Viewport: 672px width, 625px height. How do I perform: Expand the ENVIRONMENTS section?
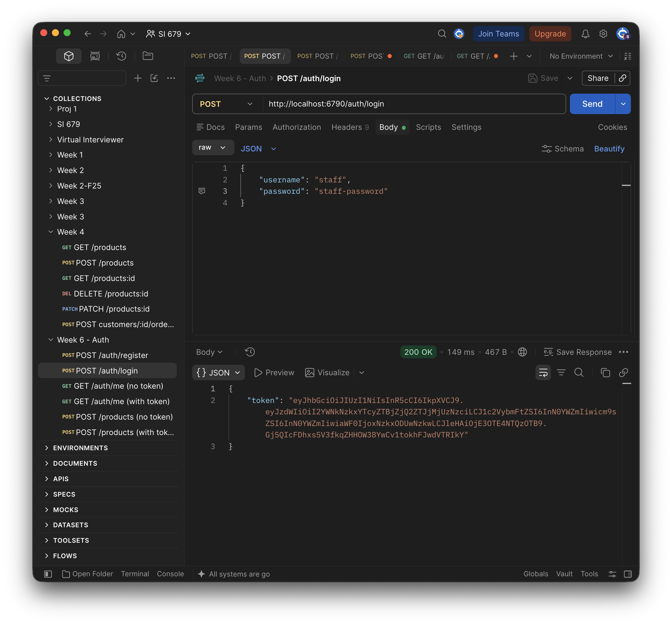pos(80,448)
